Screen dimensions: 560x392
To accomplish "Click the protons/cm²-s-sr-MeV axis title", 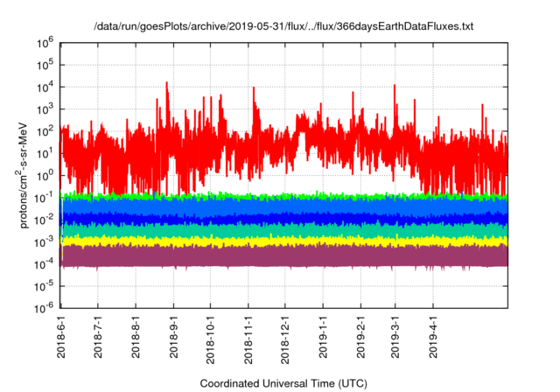I will coord(22,175).
